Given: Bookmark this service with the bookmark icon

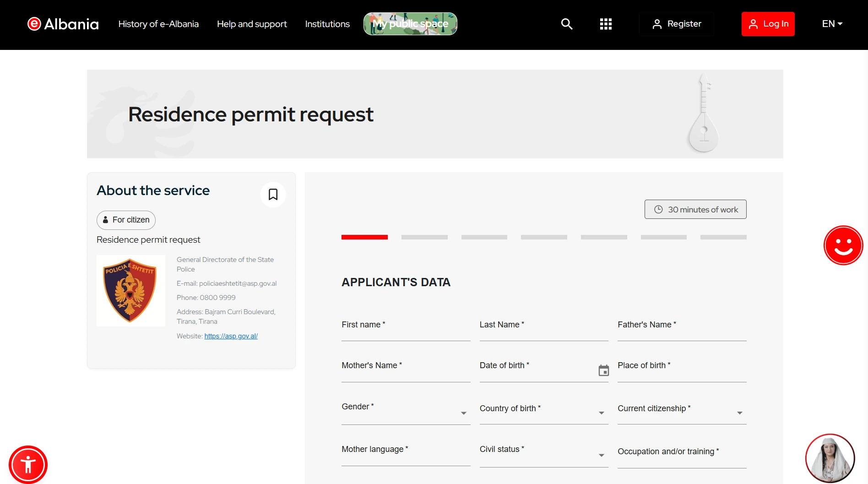Looking at the screenshot, I should coord(273,195).
